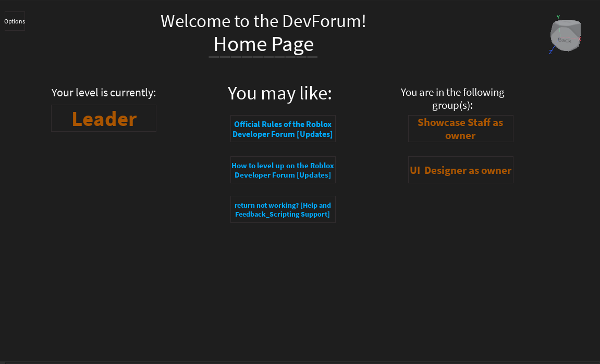The image size is (600, 364).
Task: Select the blue Z axis on the view cube
Action: [550, 52]
